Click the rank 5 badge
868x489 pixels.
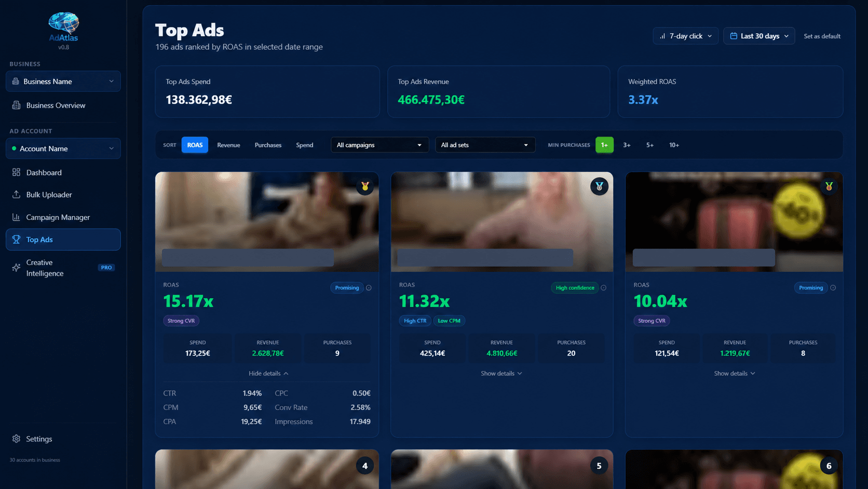[x=599, y=466]
